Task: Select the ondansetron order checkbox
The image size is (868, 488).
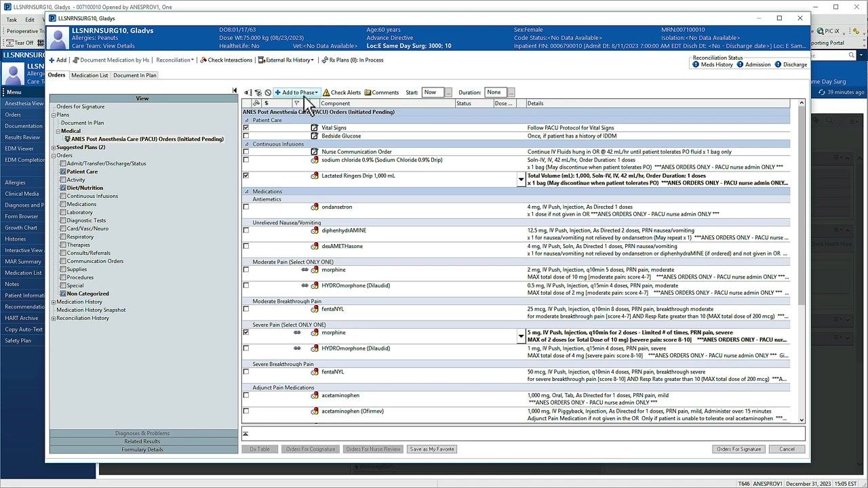Action: [x=246, y=207]
